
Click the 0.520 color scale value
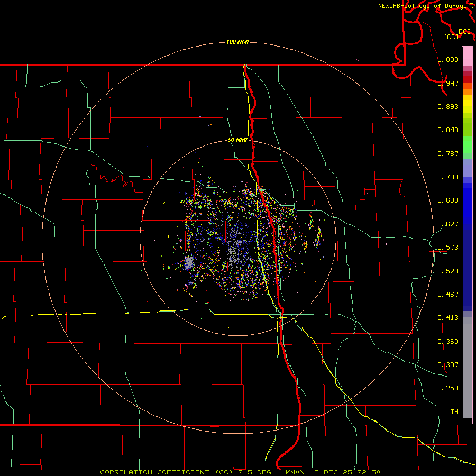(448, 271)
